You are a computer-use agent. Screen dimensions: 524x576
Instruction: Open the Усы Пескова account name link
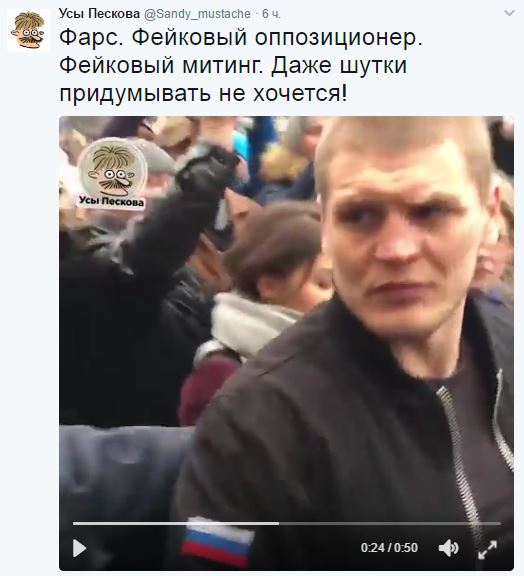(99, 14)
